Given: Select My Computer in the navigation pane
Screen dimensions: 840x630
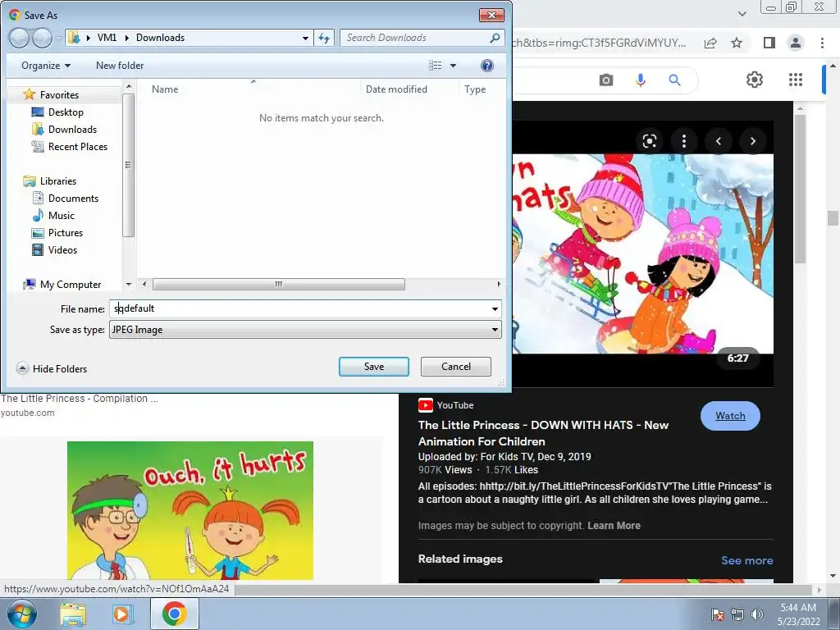Looking at the screenshot, I should 71,285.
